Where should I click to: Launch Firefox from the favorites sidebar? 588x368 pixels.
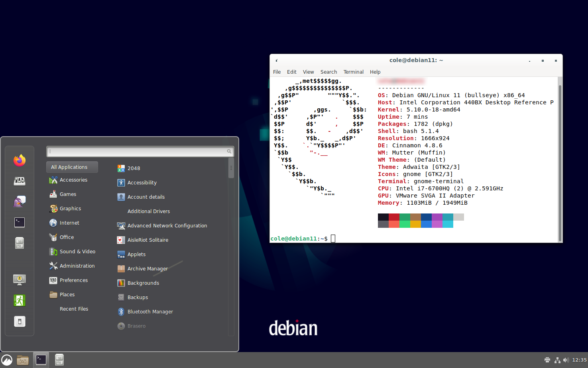coord(19,160)
